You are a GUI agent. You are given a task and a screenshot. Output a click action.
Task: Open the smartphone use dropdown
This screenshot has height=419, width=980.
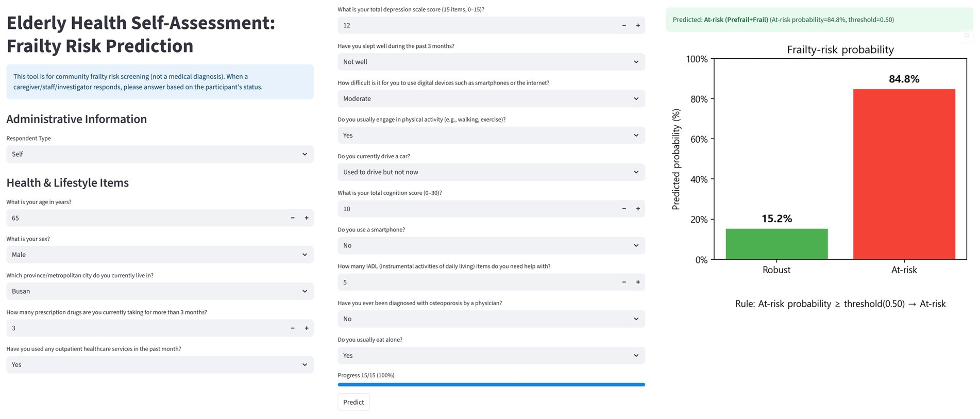(x=491, y=245)
